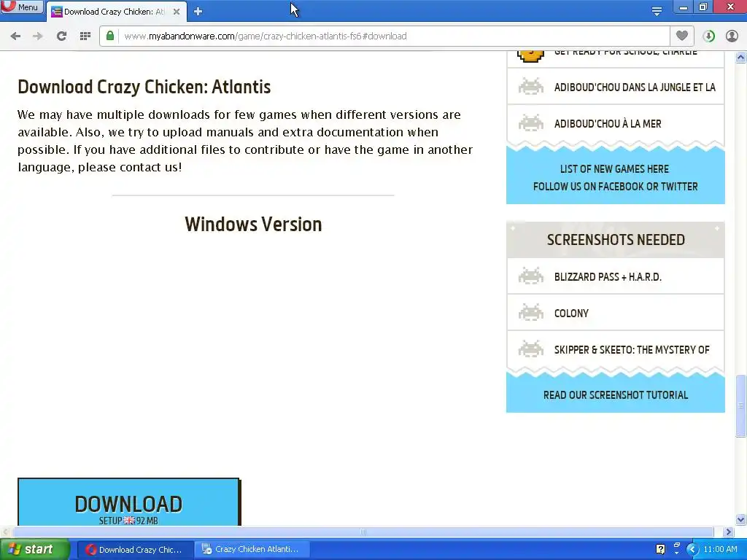Click the 11:00 AM taskbar clock
Screen dimensions: 747x560
point(720,549)
